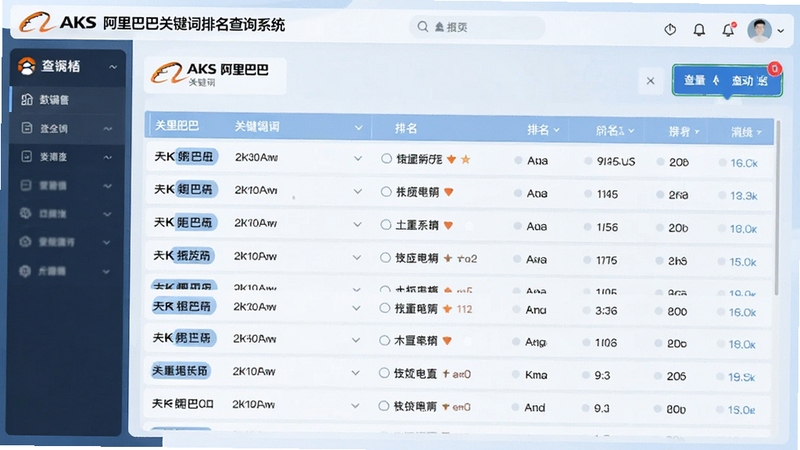Click the grey dot beside 9145.US
Screen dimensions: 800x450
tap(588, 161)
